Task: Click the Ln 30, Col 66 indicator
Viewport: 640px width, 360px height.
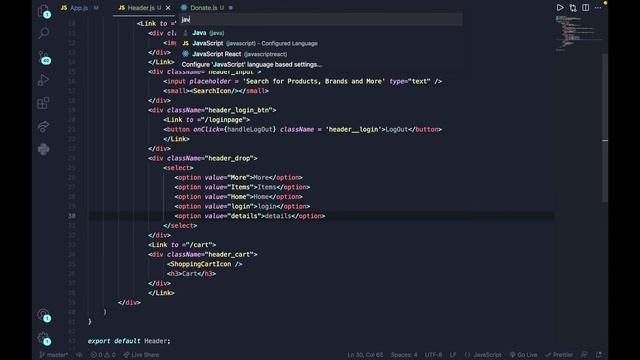Action: 365,355
